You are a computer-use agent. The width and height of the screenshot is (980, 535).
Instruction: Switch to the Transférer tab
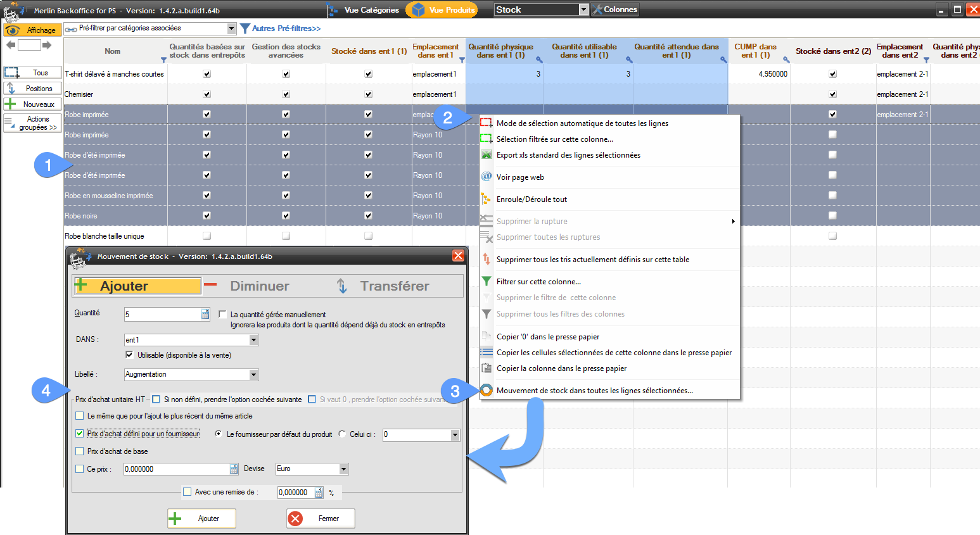point(394,286)
